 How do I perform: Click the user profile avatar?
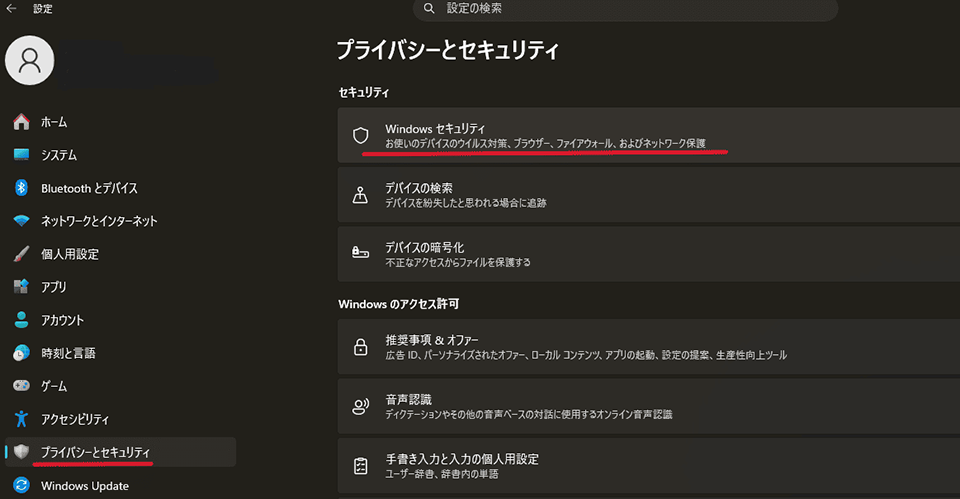[x=29, y=60]
